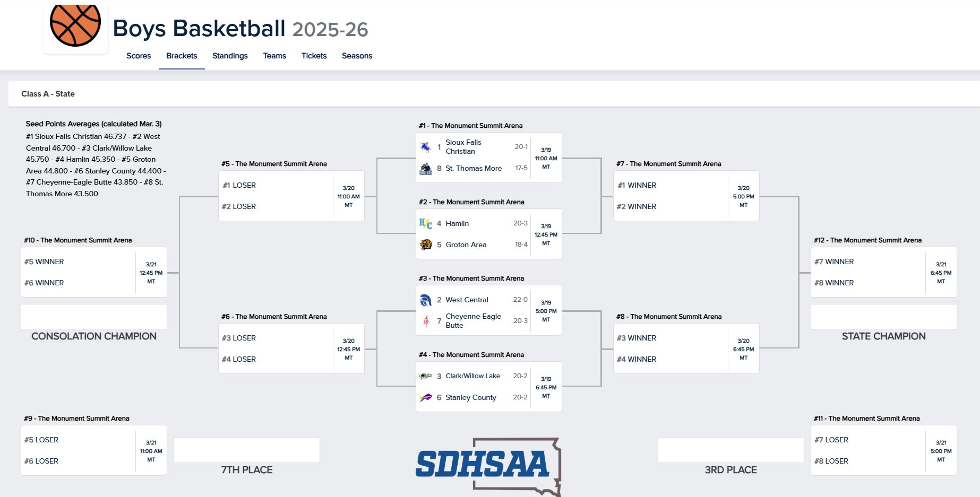Open the Tickets tab

tap(314, 56)
